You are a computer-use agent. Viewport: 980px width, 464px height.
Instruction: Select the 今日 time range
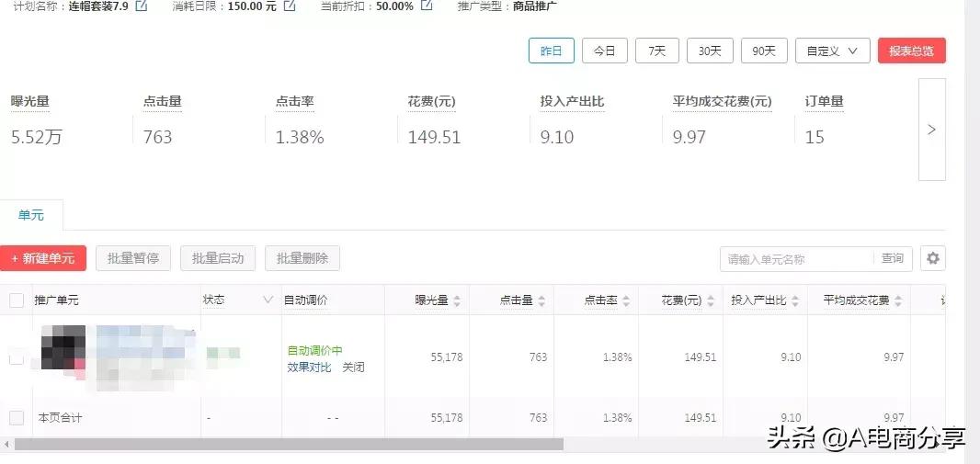[604, 51]
